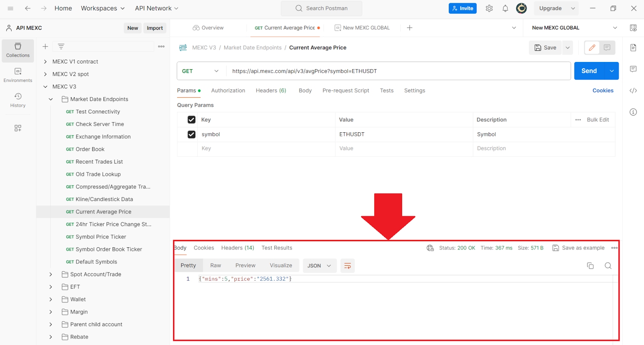Click the Search Postman box
644x345 pixels.
tap(322, 8)
